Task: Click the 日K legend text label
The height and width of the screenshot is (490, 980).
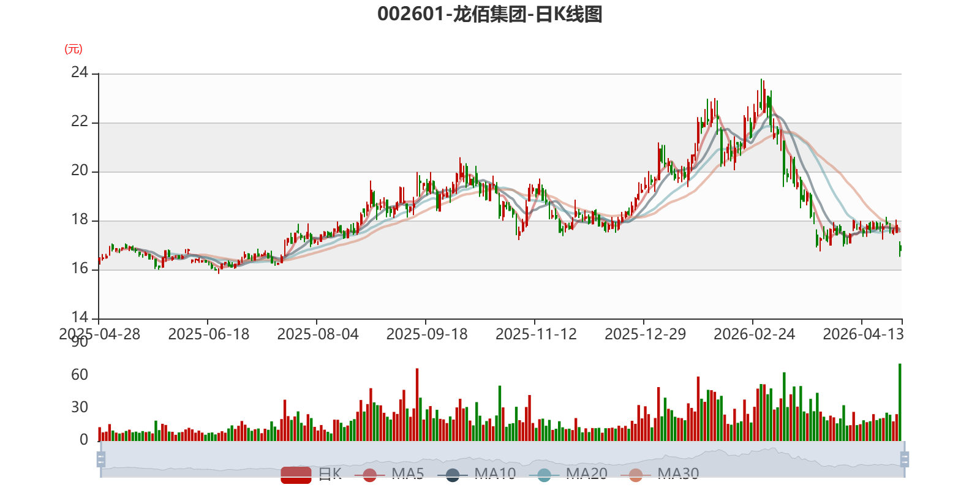Action: [330, 473]
